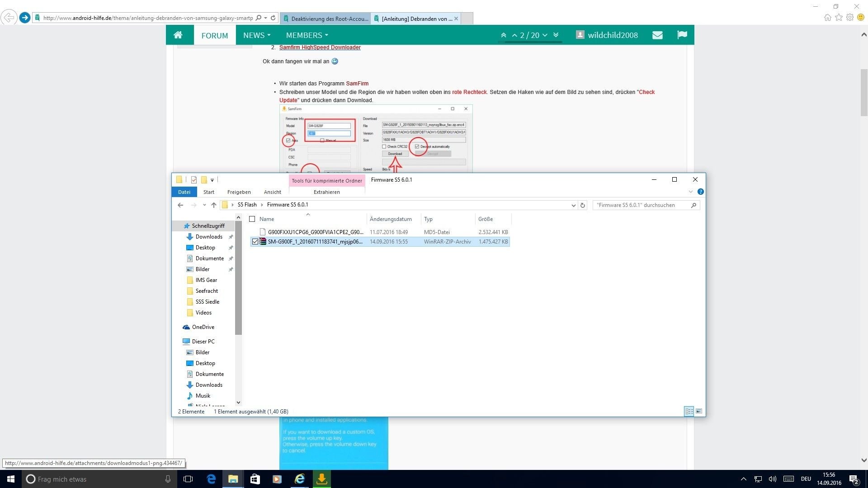Image resolution: width=868 pixels, height=488 pixels.
Task: Open Explorer help question mark icon
Action: 700,192
